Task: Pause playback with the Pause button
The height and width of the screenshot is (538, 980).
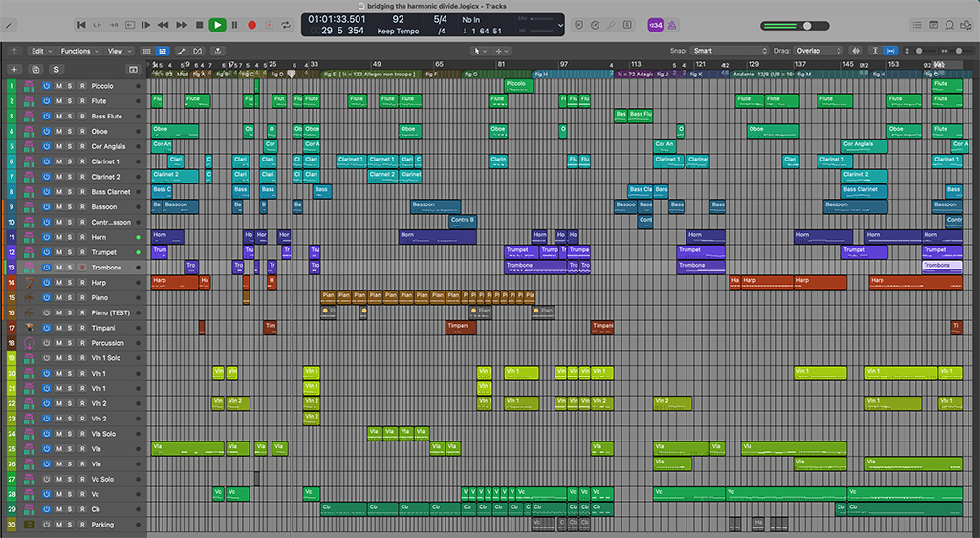Action: 235,25
